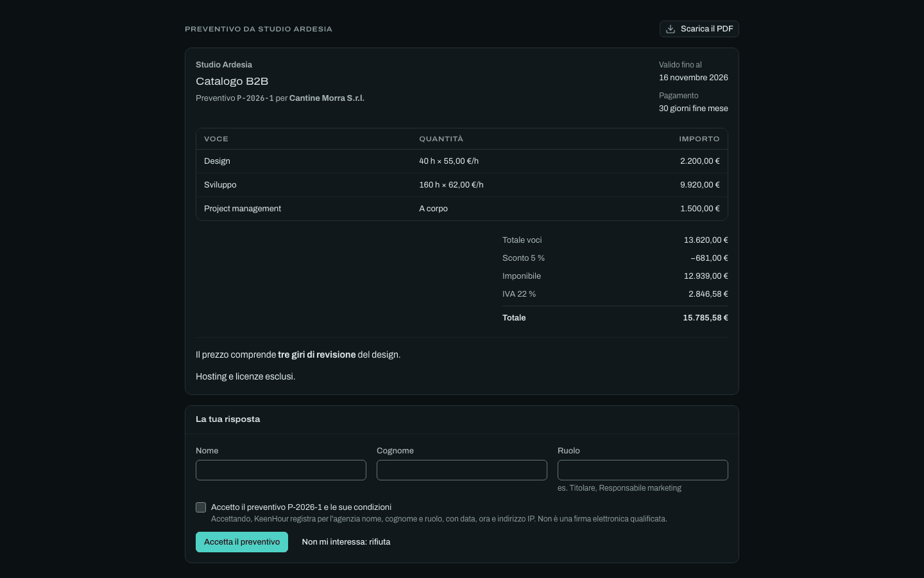Click the Catalogo B2B title
This screenshot has height=578, width=924.
[232, 82]
